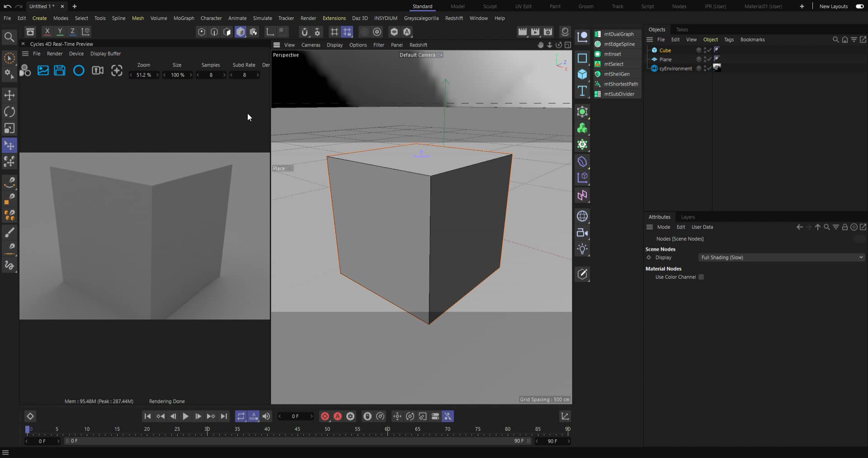
Task: Toggle Autokey recording in the timeline
Action: coord(338,416)
